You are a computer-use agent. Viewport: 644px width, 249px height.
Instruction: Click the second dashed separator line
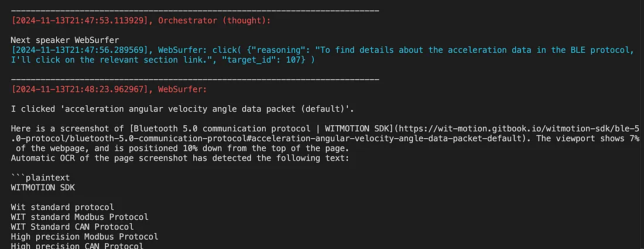tap(195, 79)
